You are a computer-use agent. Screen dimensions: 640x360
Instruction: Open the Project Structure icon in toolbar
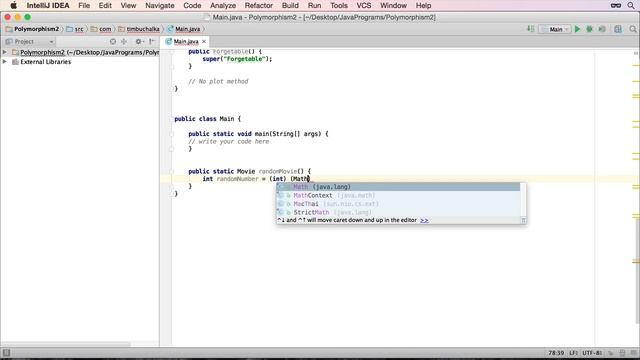click(618, 29)
